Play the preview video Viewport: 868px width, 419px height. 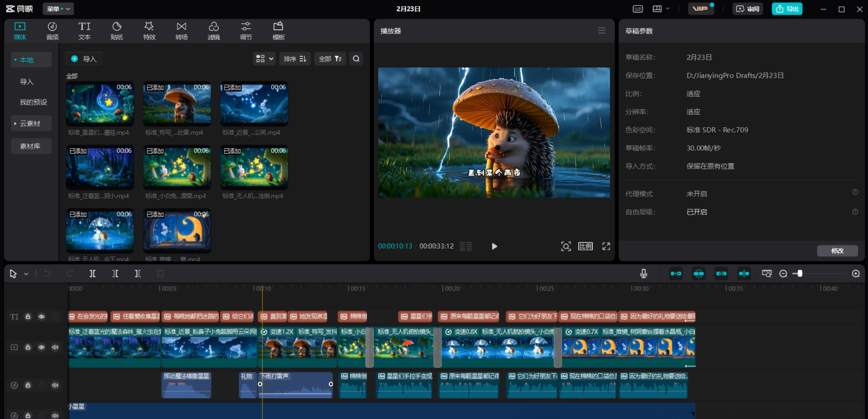pos(494,246)
